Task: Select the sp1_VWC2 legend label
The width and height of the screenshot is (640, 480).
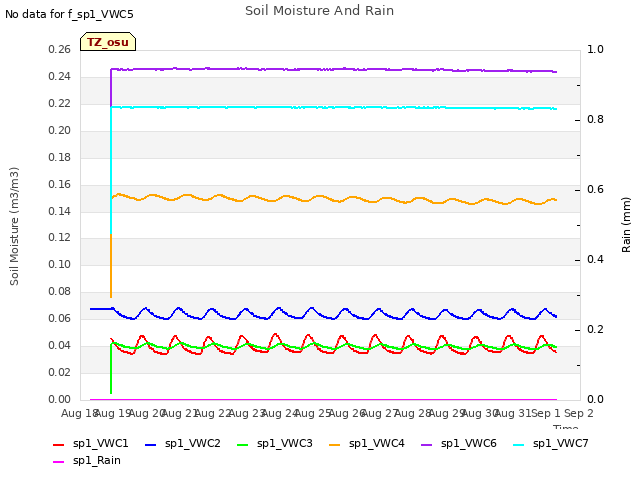Action: pyautogui.click(x=193, y=444)
